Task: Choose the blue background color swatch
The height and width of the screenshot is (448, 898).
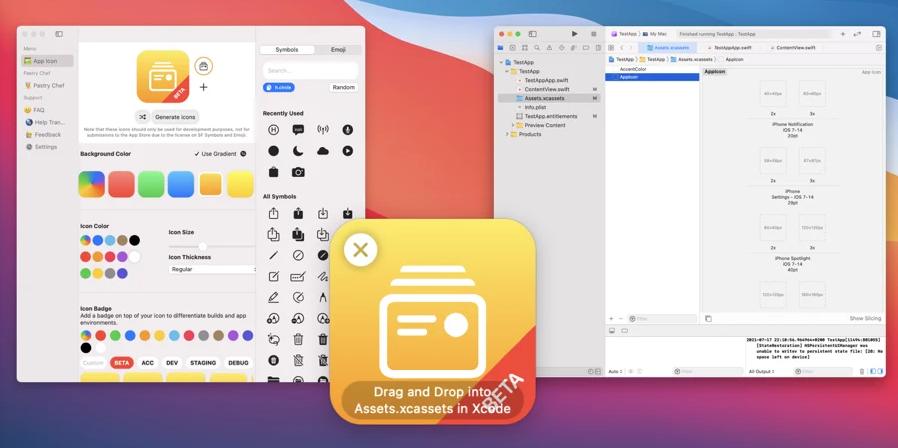Action: [x=181, y=184]
